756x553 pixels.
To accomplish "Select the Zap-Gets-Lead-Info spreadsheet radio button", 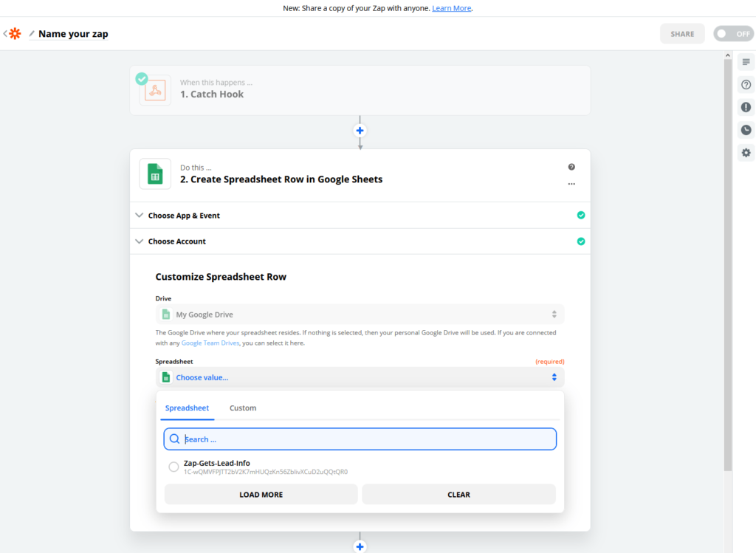I will point(173,467).
